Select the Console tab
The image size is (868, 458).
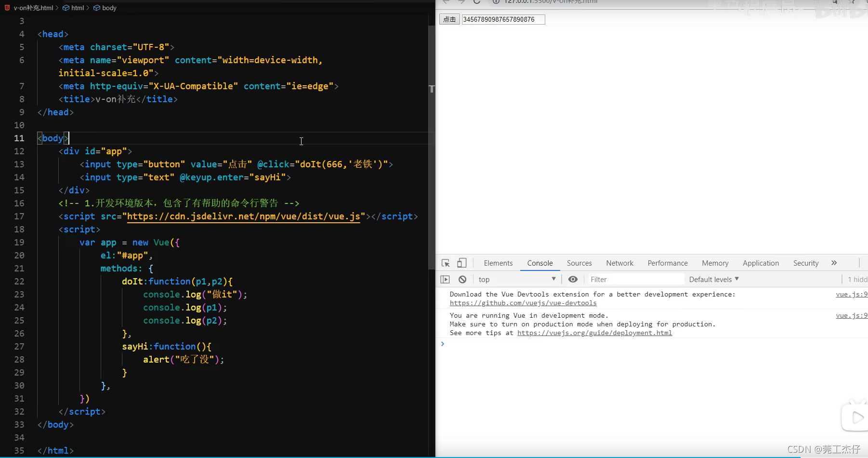(540, 263)
